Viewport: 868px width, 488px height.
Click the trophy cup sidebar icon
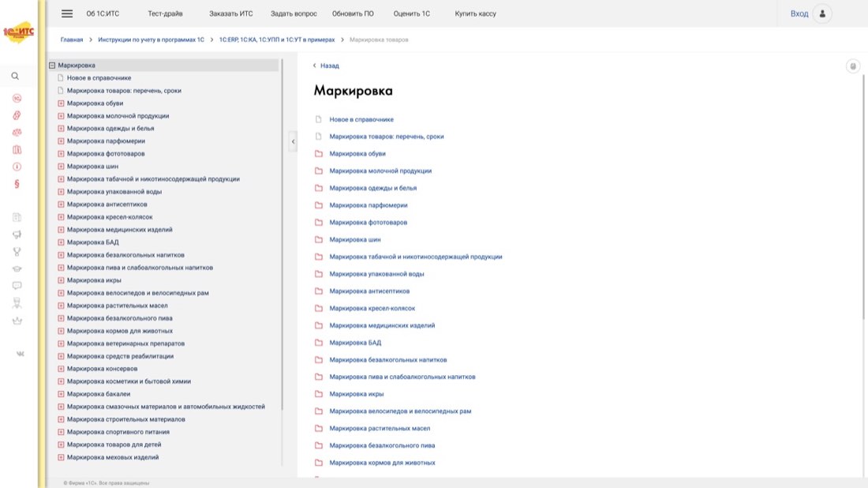tap(17, 251)
